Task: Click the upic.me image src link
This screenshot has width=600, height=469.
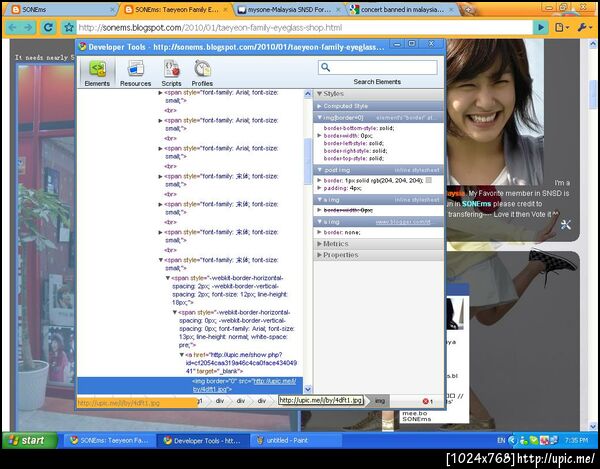Action: tap(244, 385)
